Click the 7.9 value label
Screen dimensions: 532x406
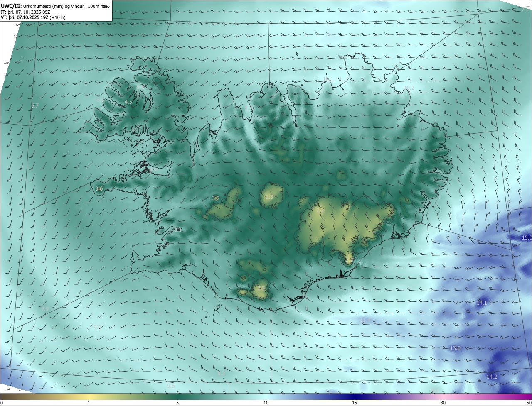pos(45,309)
